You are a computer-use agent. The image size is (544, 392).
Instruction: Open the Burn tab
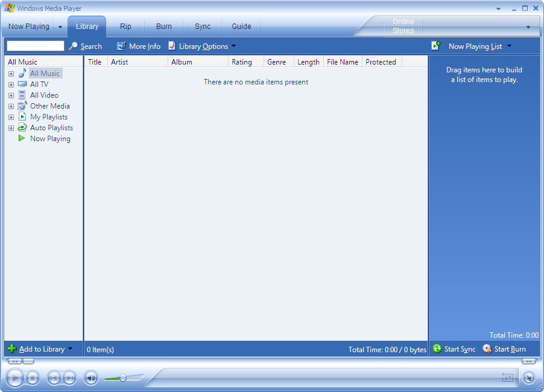coord(164,27)
